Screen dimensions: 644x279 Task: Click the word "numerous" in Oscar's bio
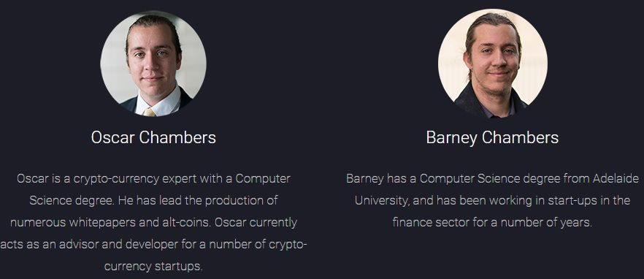tap(38, 222)
